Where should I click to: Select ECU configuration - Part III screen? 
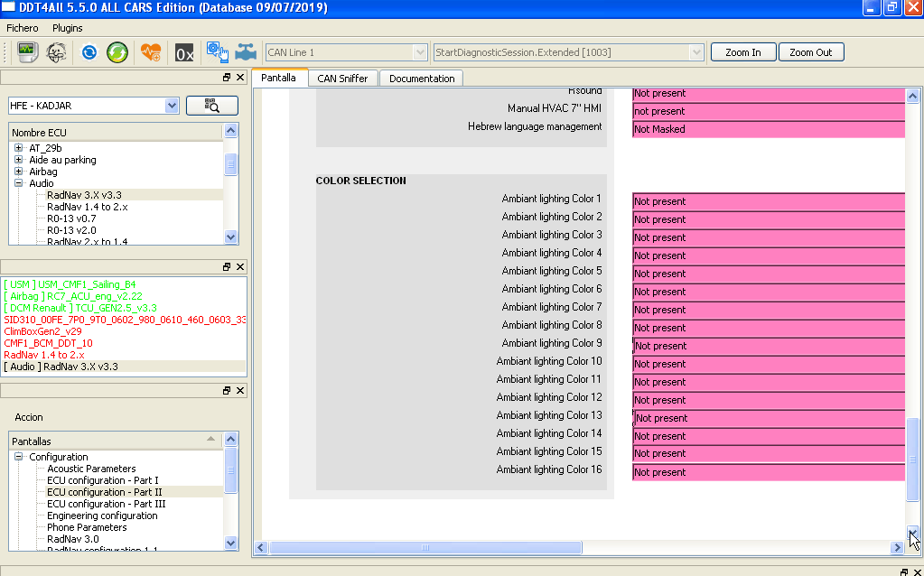click(106, 504)
